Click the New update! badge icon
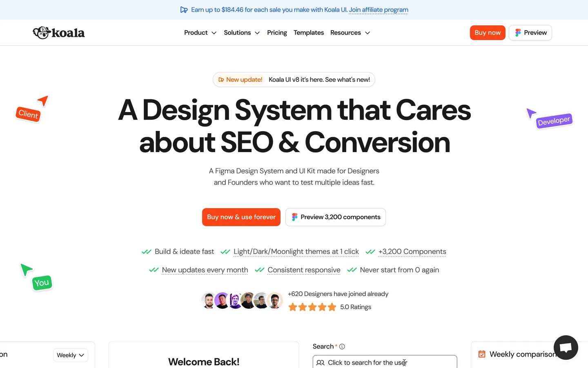 (x=221, y=80)
